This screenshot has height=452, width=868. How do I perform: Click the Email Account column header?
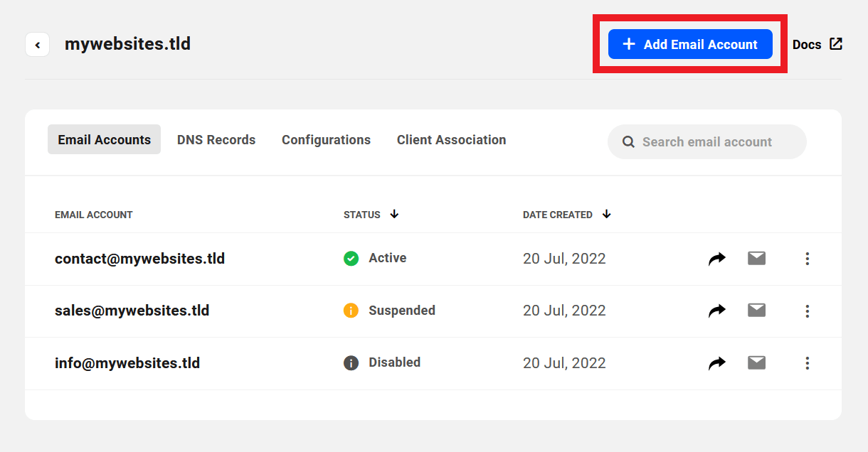pyautogui.click(x=94, y=215)
